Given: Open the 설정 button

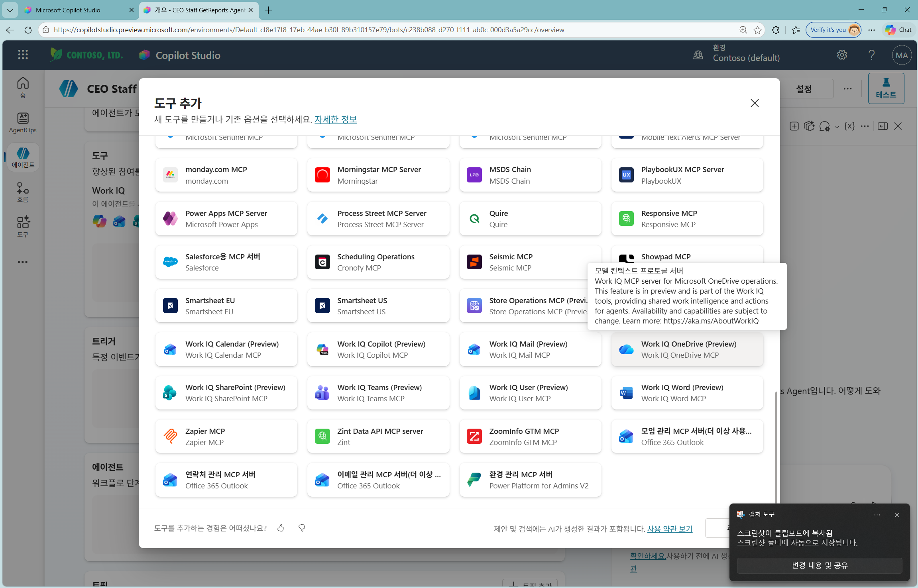Looking at the screenshot, I should tap(804, 89).
